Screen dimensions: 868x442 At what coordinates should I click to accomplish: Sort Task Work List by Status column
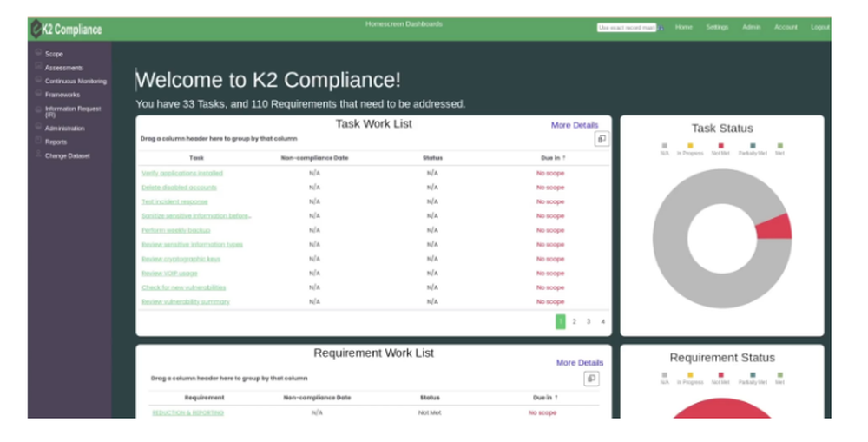pyautogui.click(x=432, y=158)
